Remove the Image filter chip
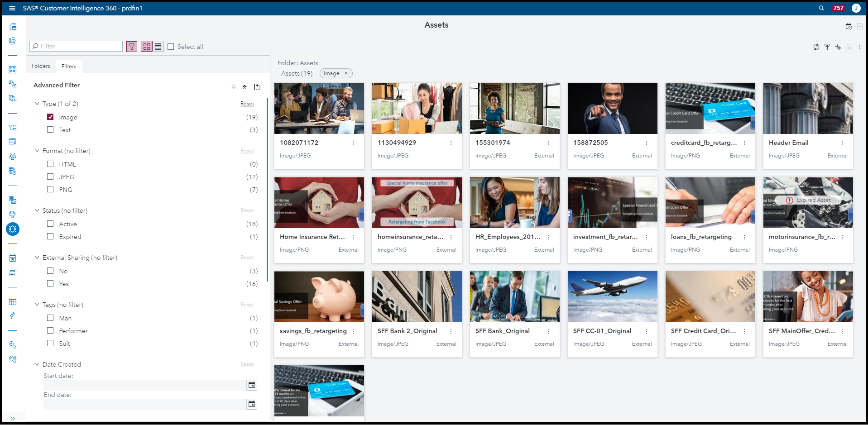 [346, 73]
